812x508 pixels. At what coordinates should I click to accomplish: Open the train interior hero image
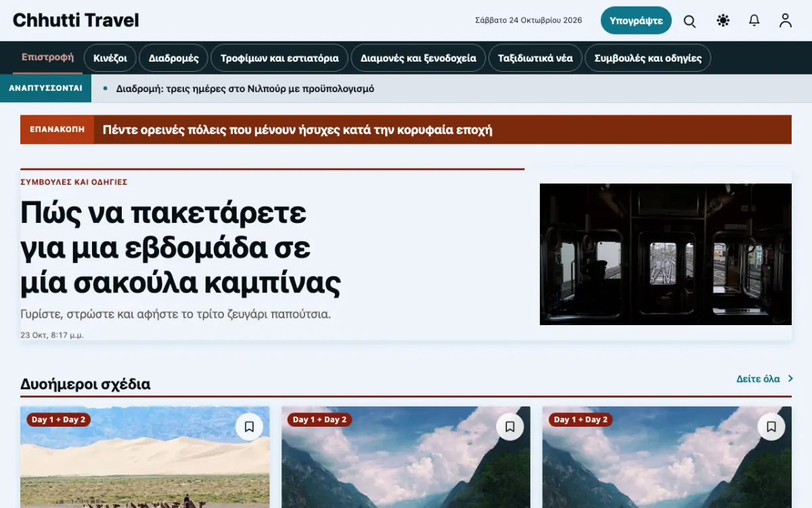(x=666, y=254)
